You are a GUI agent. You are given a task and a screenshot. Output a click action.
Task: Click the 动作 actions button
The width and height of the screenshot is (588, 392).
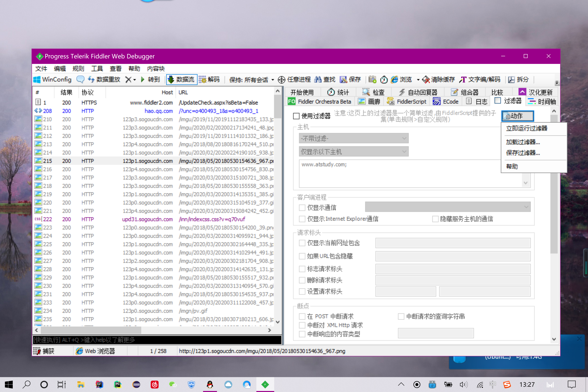point(517,116)
